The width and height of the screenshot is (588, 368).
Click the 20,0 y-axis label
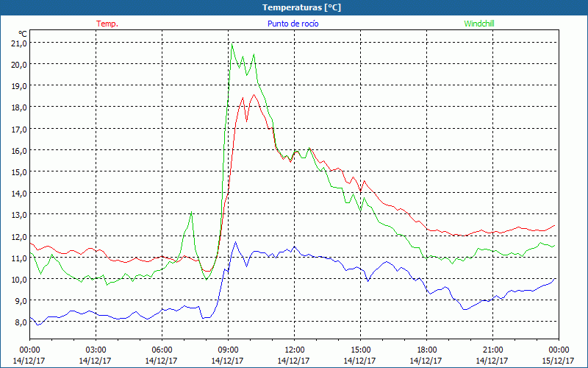pyautogui.click(x=20, y=64)
